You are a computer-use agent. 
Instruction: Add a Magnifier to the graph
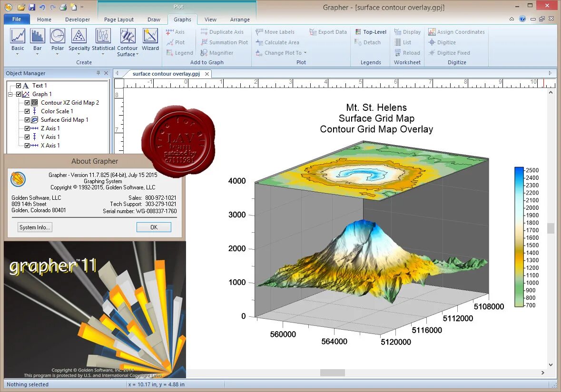point(217,53)
